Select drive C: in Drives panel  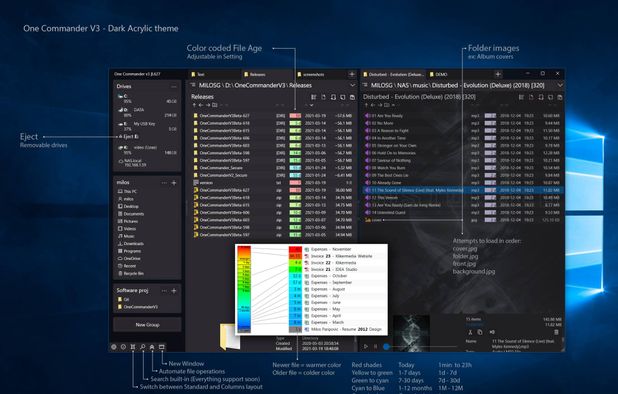pyautogui.click(x=147, y=98)
